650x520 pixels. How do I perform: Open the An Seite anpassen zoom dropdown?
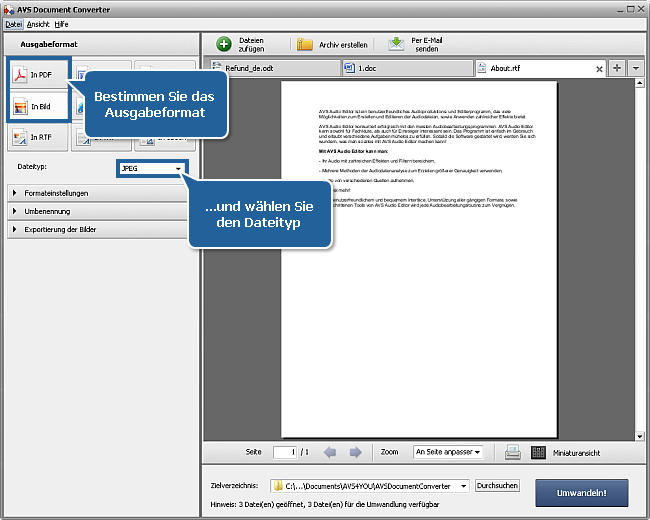448,452
